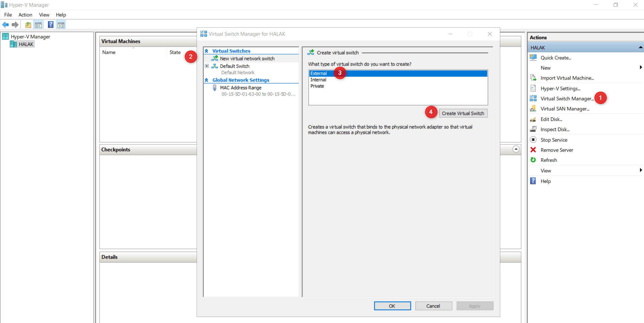Open the Action menu
Screen dimensions: 644x323
pyautogui.click(x=25, y=15)
